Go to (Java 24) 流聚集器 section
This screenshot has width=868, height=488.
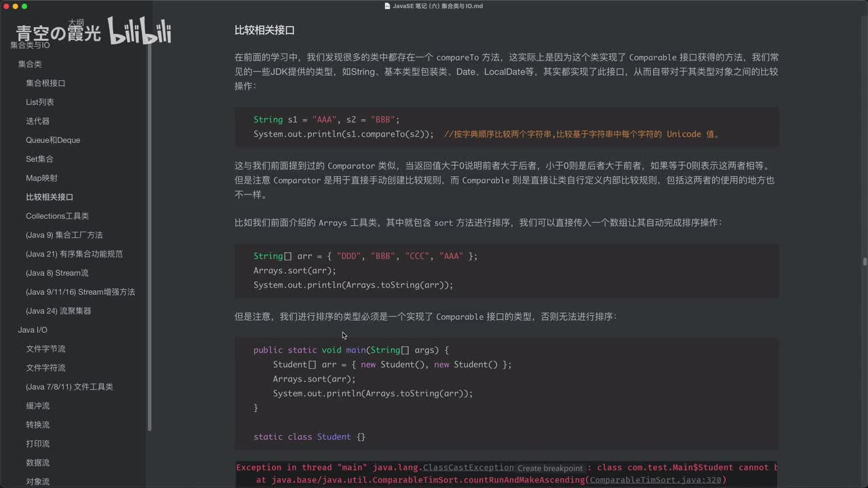click(58, 310)
